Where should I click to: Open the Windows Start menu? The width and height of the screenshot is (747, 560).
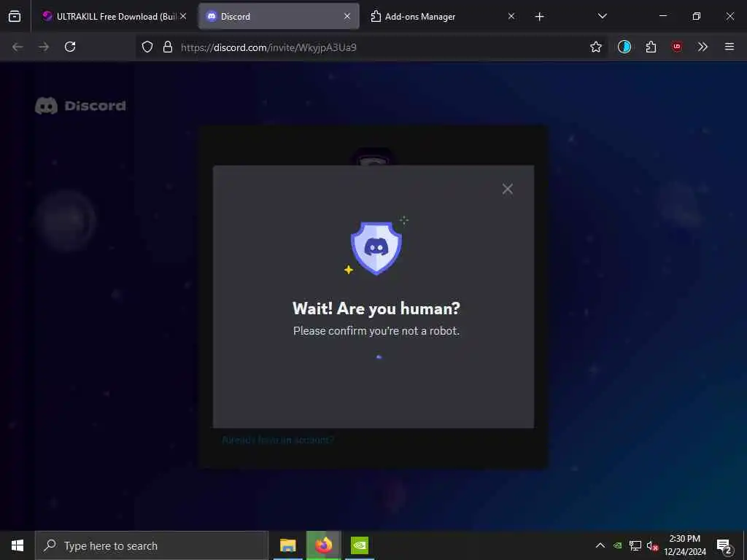[18, 545]
